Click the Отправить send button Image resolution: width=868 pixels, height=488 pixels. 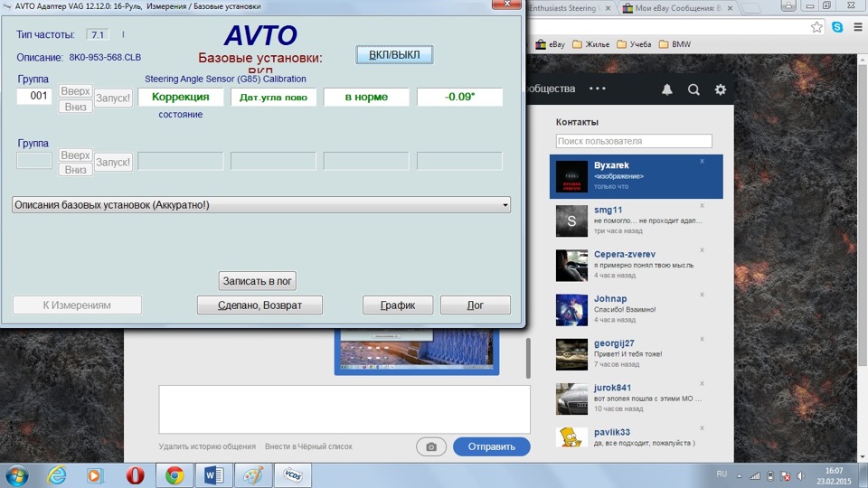tap(492, 446)
